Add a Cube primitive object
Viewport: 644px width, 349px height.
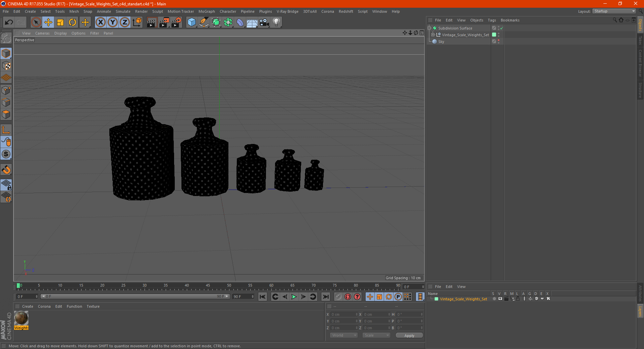coord(192,22)
